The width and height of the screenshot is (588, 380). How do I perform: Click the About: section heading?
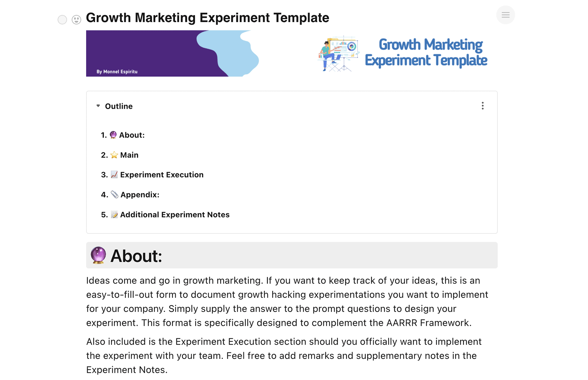(136, 256)
